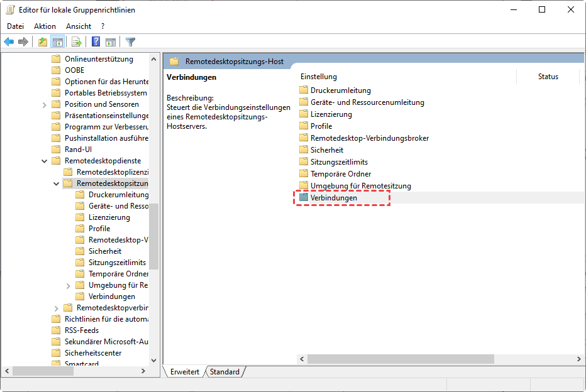Open Help via blue question mark icon
Image resolution: width=586 pixels, height=392 pixels.
(96, 42)
